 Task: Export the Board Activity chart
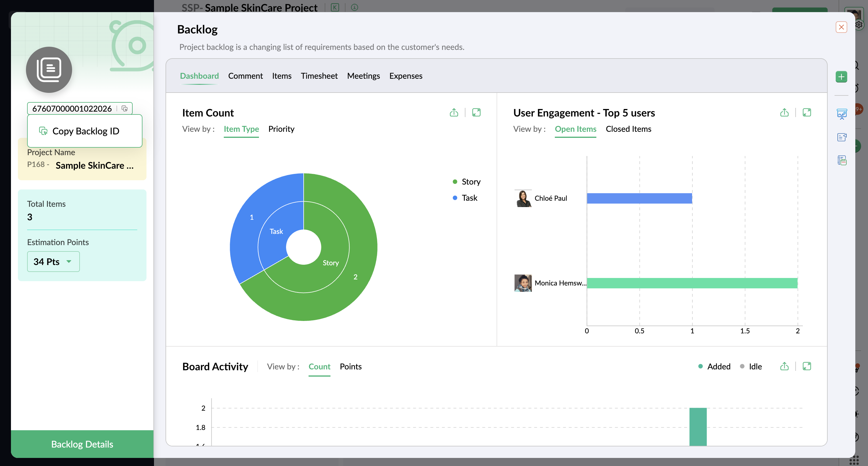784,366
